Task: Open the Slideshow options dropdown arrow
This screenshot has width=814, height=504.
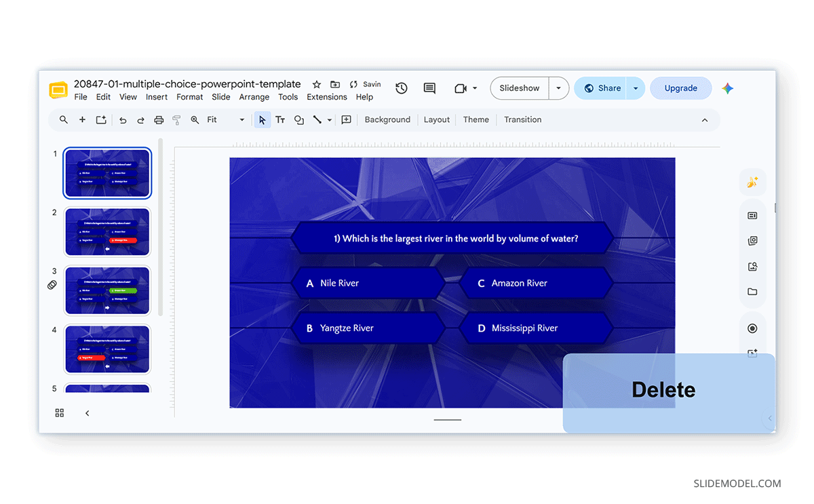Action: tap(558, 88)
